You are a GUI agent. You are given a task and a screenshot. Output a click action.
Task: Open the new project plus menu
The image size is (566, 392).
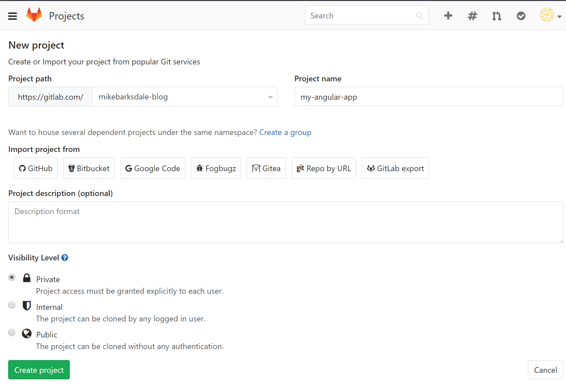(x=448, y=16)
